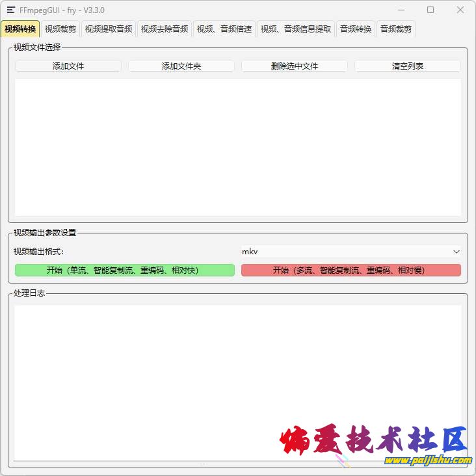Go to the 视频提取音频 tab
Image resolution: width=476 pixels, height=476 pixels.
point(109,29)
